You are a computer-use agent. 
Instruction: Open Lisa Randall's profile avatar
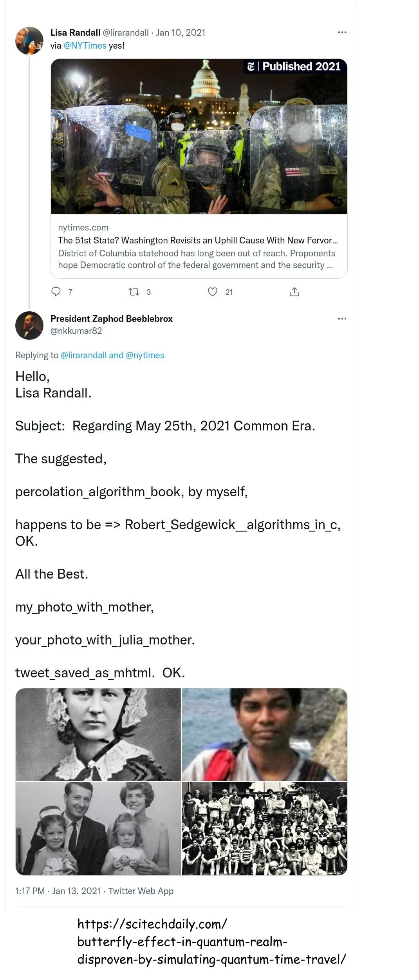click(29, 40)
